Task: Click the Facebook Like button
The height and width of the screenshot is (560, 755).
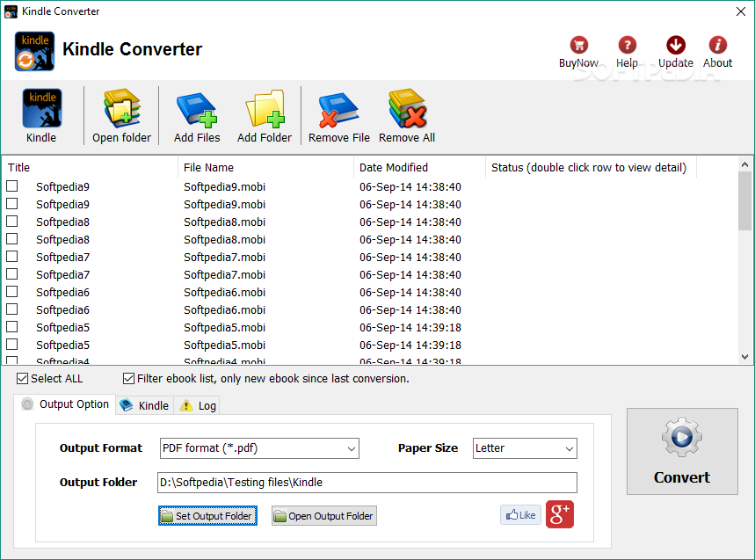Action: click(x=520, y=515)
